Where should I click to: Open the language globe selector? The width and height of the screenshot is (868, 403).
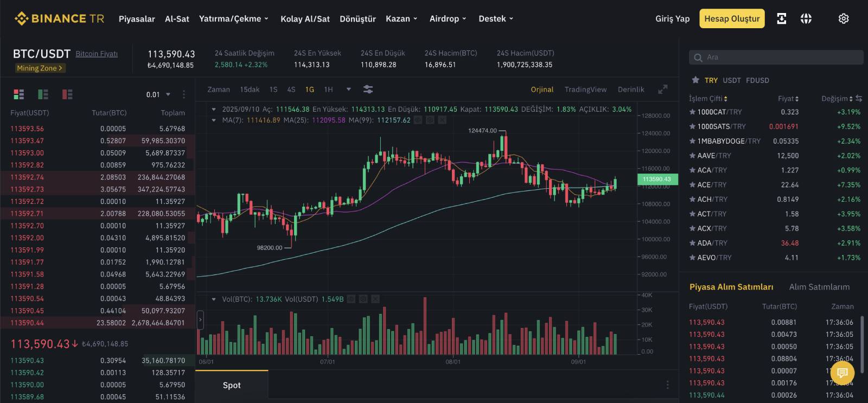(806, 18)
